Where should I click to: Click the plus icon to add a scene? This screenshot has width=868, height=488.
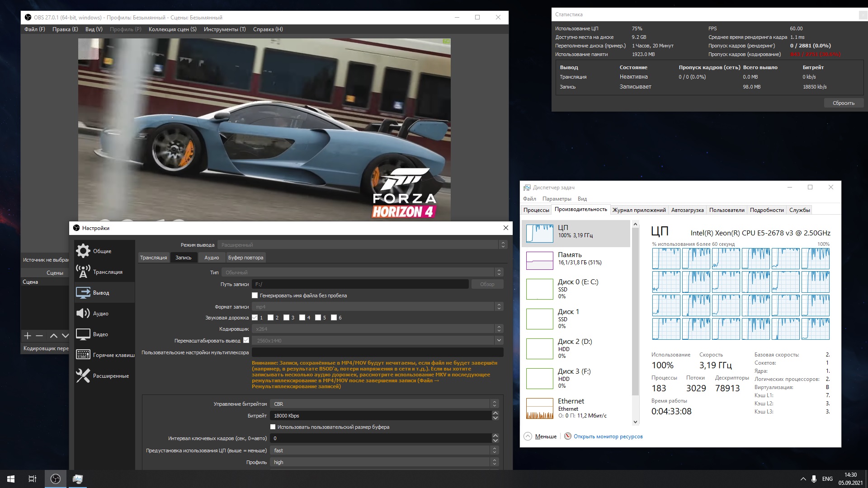28,336
